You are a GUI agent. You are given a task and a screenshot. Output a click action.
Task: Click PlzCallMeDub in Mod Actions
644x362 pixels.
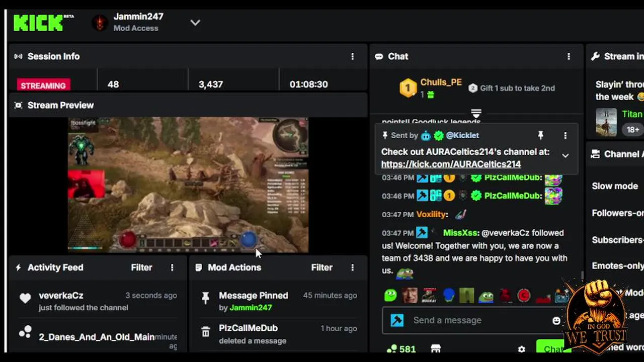248,328
